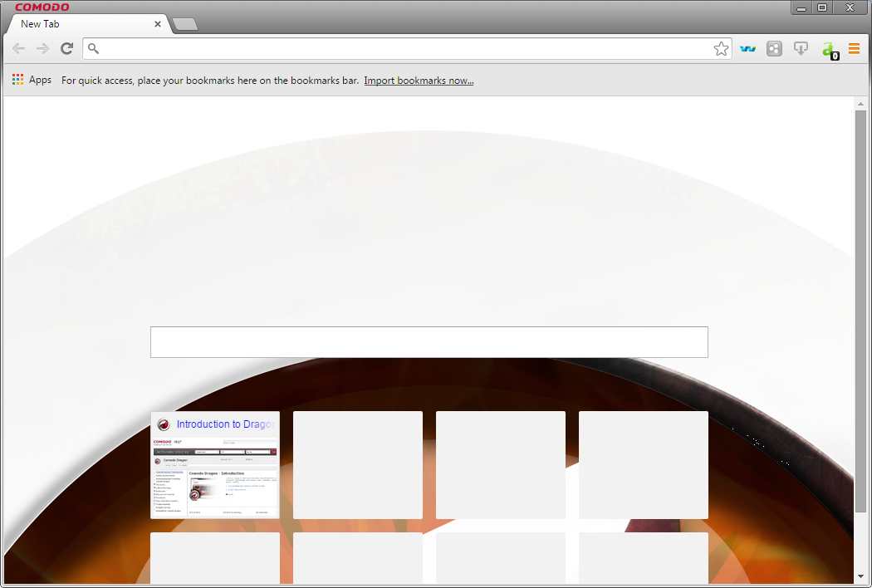Click the back navigation arrow
872x588 pixels.
pos(18,48)
